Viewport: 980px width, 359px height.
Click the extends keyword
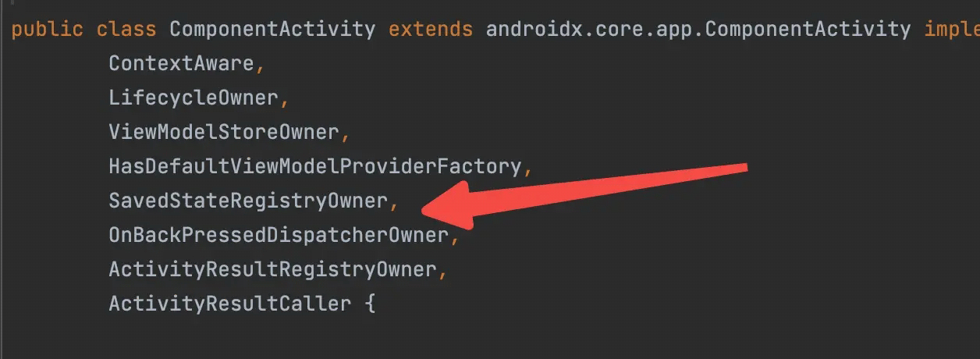click(x=431, y=30)
